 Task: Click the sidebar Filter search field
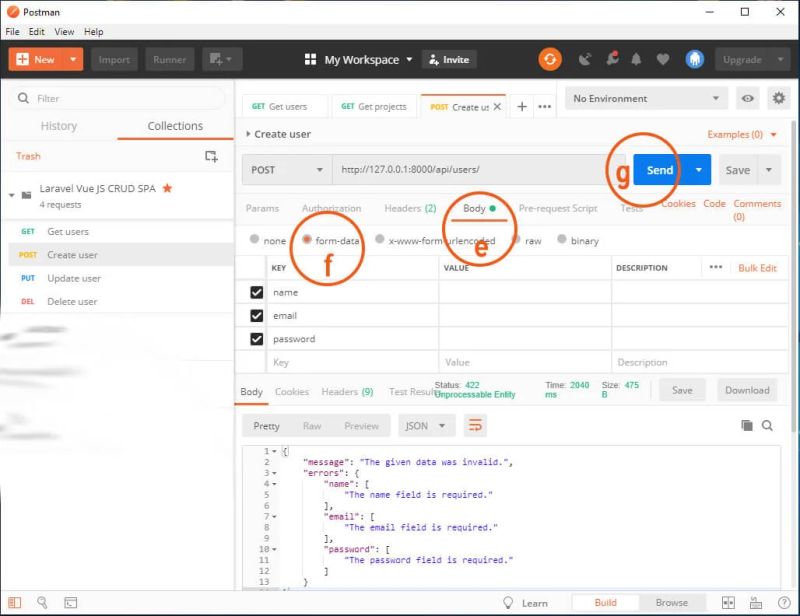pos(117,98)
